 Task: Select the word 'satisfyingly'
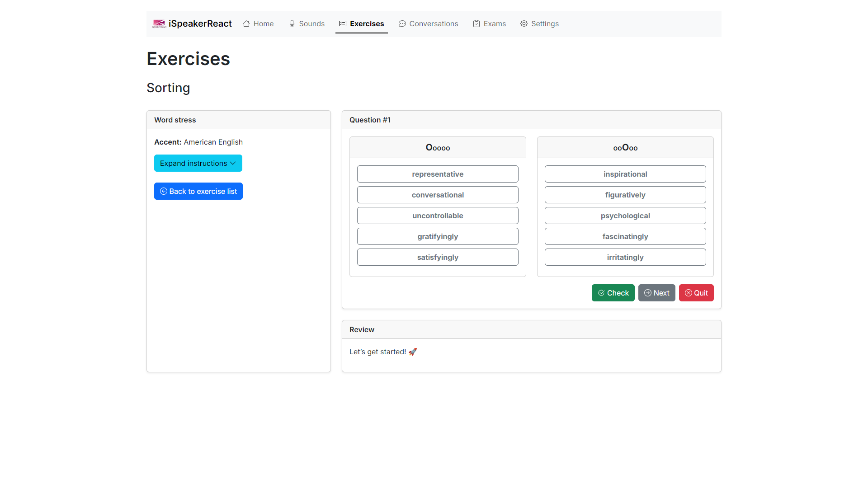438,257
